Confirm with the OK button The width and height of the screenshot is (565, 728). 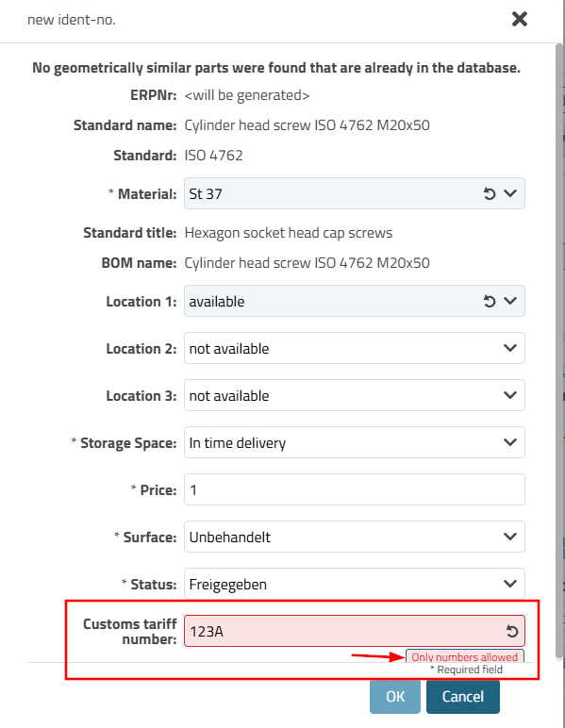click(395, 697)
